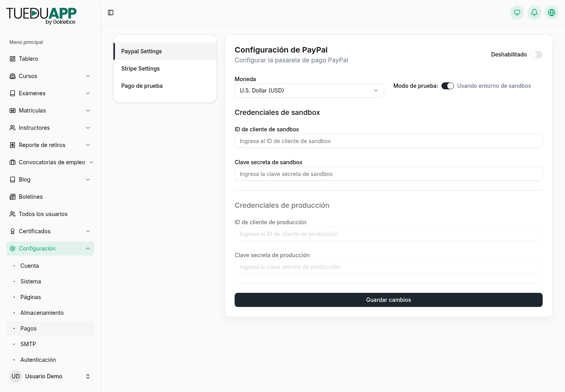Expand the Blog submenu chevron
This screenshot has height=392, width=565.
pyautogui.click(x=88, y=180)
